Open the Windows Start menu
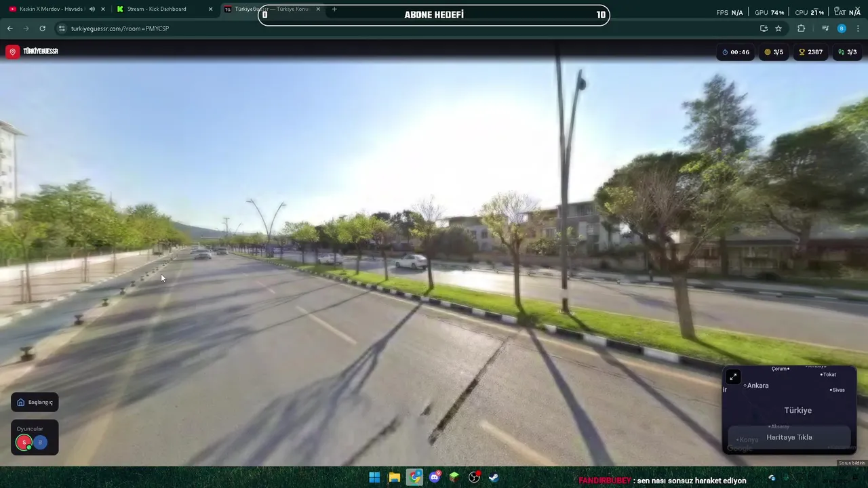Viewport: 868px width, 488px height. pos(374,477)
